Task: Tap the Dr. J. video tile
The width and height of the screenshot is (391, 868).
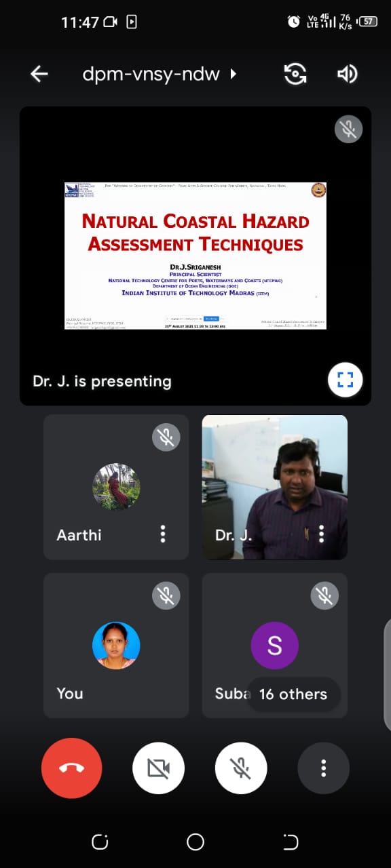Action: tap(275, 487)
